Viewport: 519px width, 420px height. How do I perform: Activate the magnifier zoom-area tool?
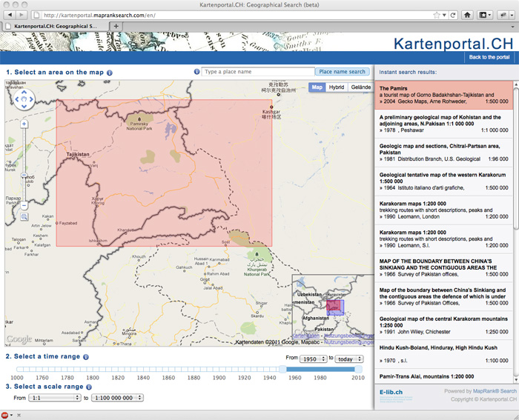point(24,217)
